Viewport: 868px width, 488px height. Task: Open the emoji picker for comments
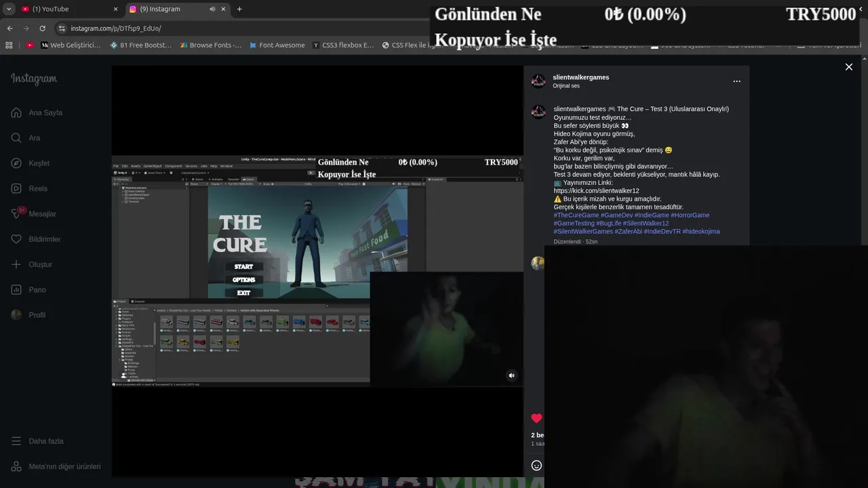(536, 465)
